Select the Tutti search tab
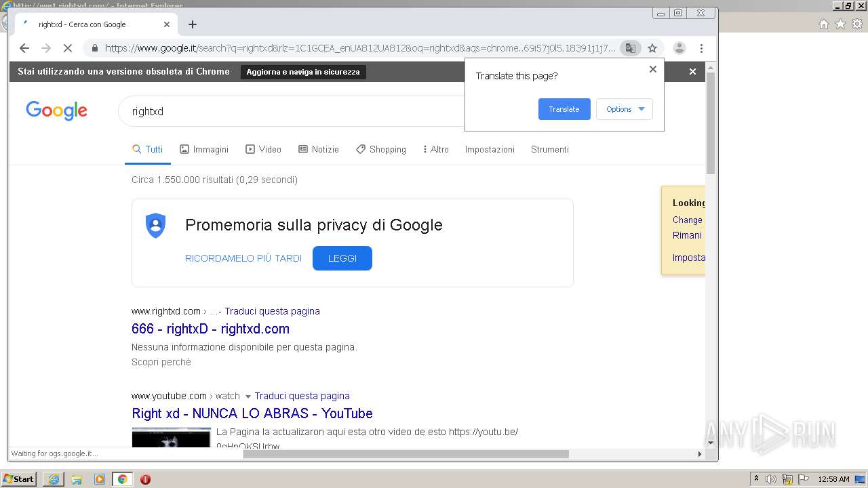This screenshot has height=488, width=868. coord(147,149)
